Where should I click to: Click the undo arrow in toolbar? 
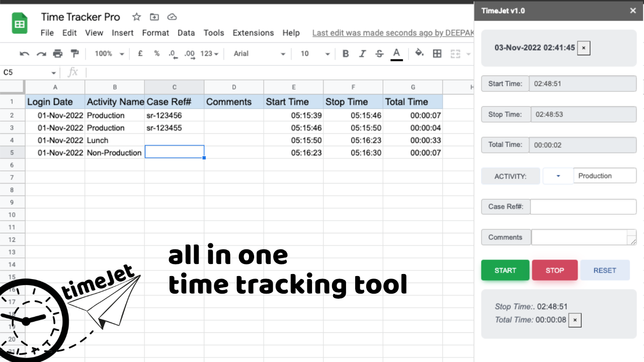(24, 54)
